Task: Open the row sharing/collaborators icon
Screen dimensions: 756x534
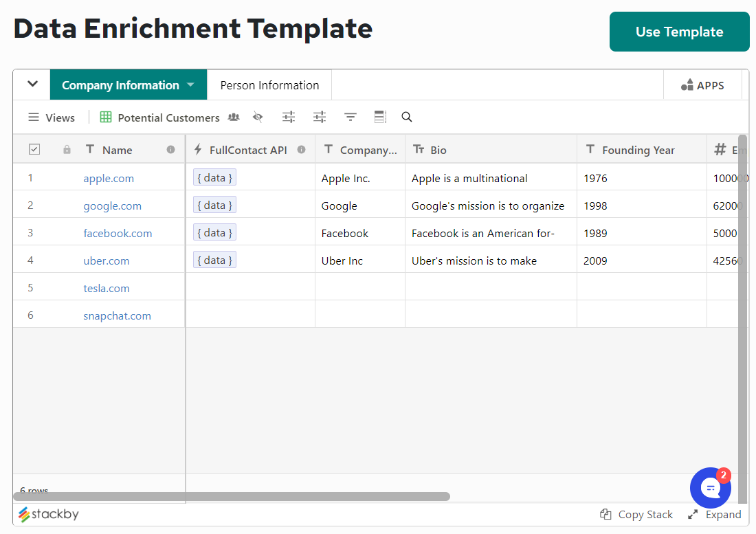Action: pyautogui.click(x=234, y=117)
